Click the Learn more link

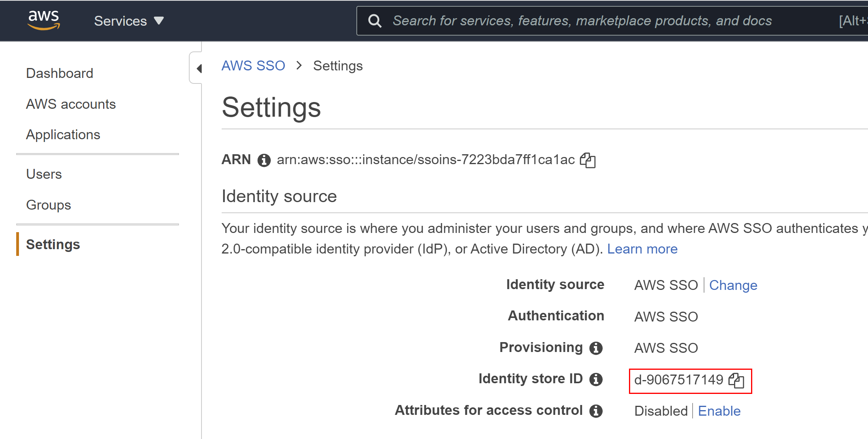click(x=642, y=249)
